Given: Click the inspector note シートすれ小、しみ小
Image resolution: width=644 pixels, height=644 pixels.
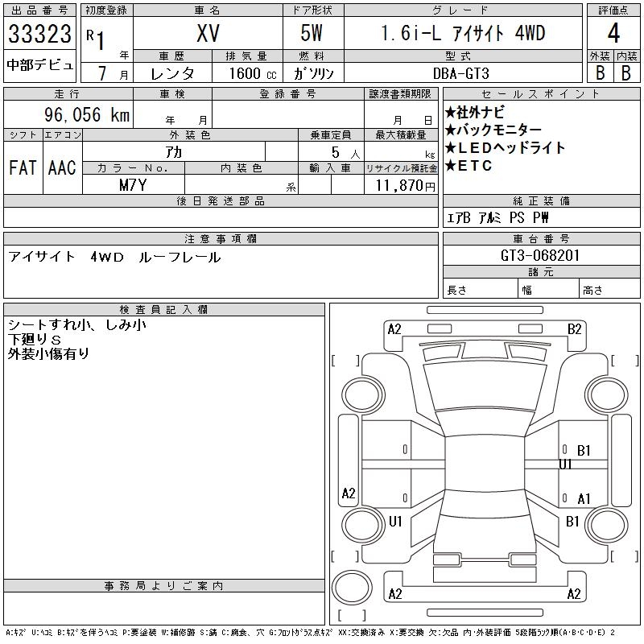Looking at the screenshot, I should click(77, 325).
